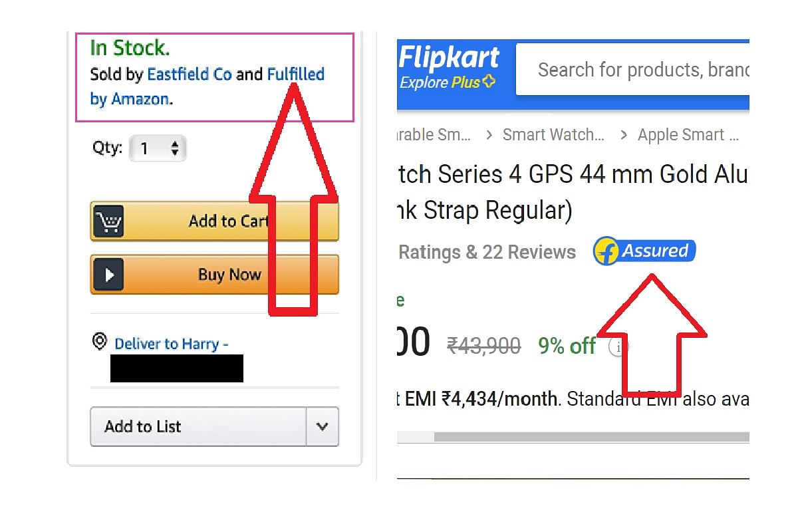Expand the Add to List dropdown arrow
The width and height of the screenshot is (798, 532).
pos(323,426)
